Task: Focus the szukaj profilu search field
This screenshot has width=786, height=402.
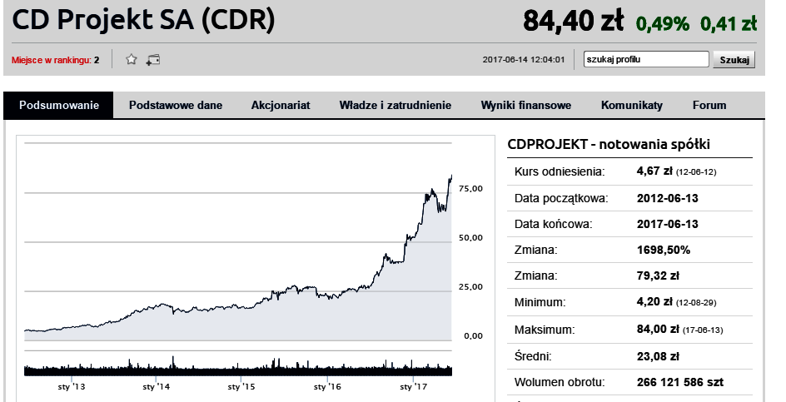Action: point(647,59)
